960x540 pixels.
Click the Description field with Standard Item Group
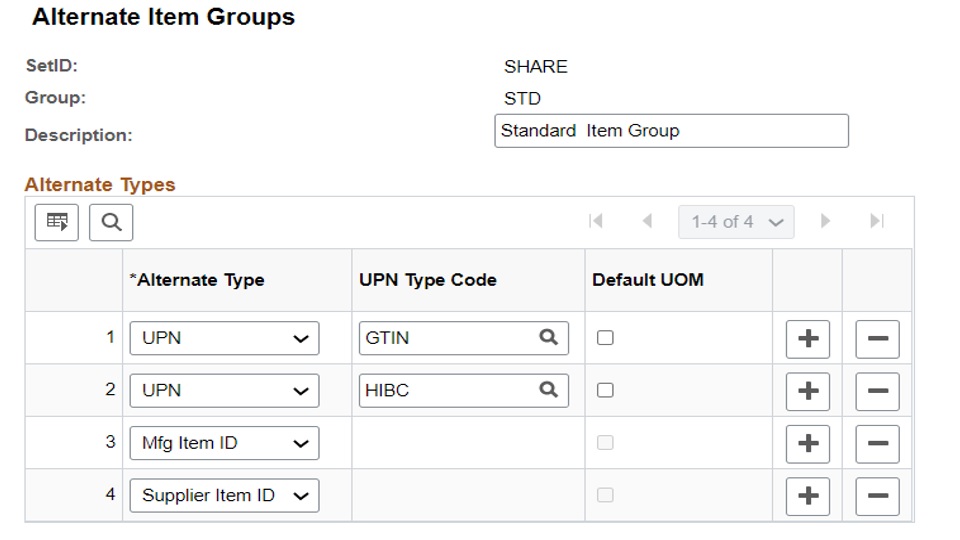[x=672, y=131]
